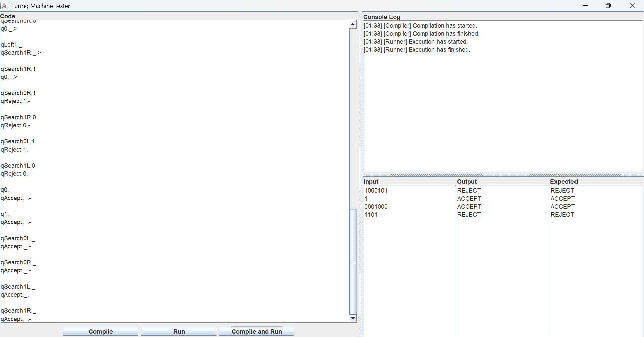Click the Output column header
This screenshot has width=644, height=337.
(x=467, y=182)
